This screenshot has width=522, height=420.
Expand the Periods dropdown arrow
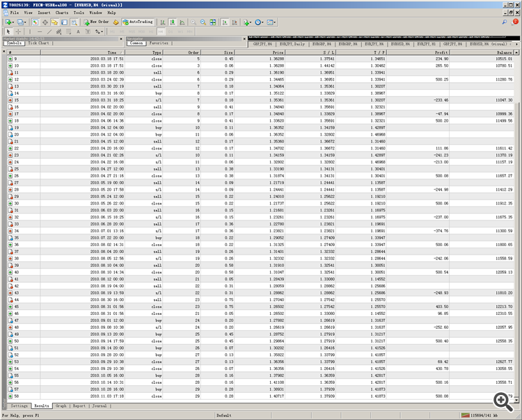pyautogui.click(x=262, y=23)
